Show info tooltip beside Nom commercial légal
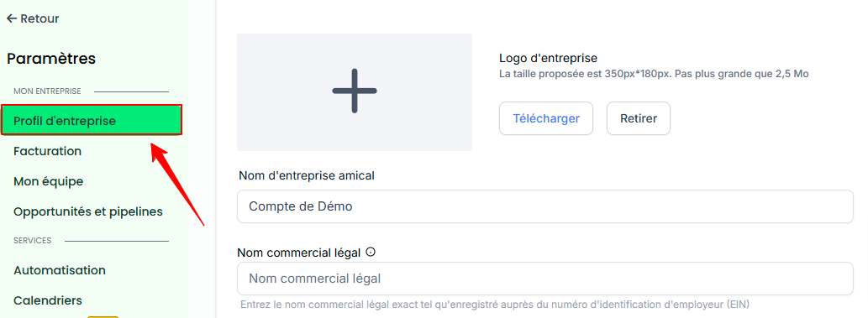Image resolution: width=868 pixels, height=318 pixels. 371,253
